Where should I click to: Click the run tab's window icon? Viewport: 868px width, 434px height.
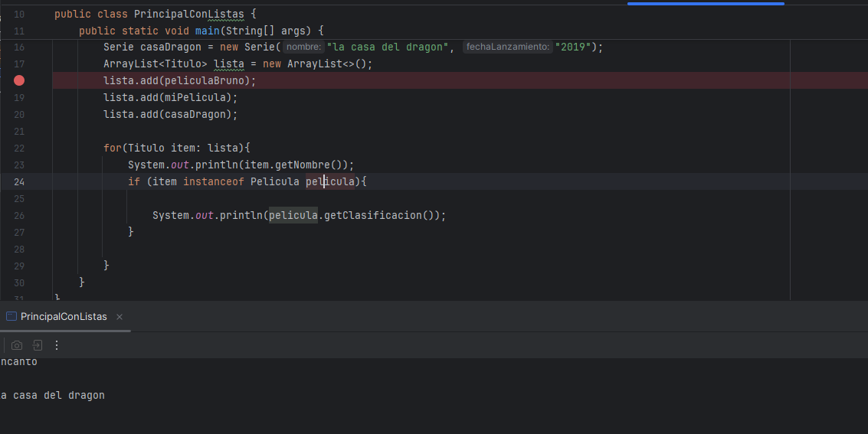coord(11,316)
